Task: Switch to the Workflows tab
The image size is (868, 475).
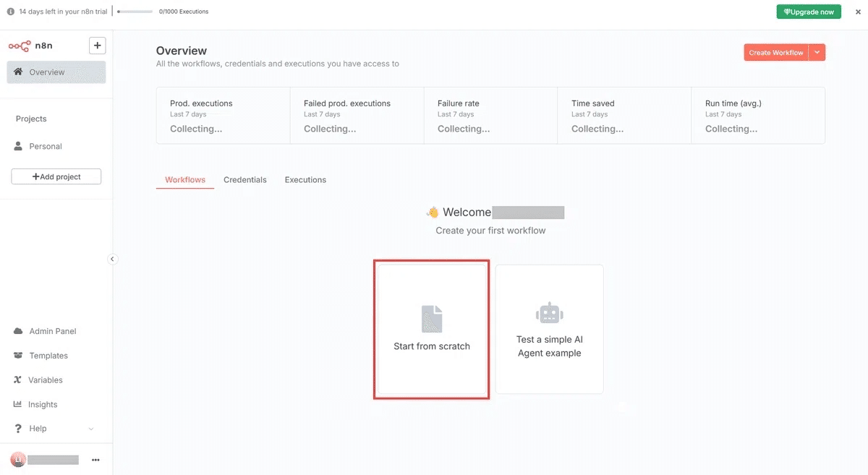Action: 185,180
